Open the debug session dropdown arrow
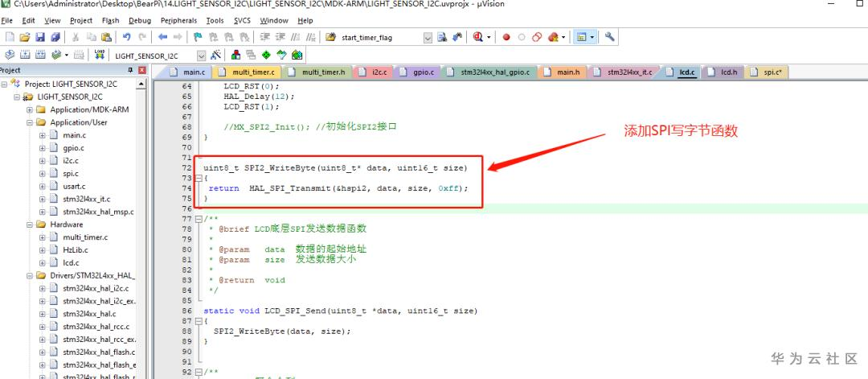The height and width of the screenshot is (379, 868). pos(489,37)
